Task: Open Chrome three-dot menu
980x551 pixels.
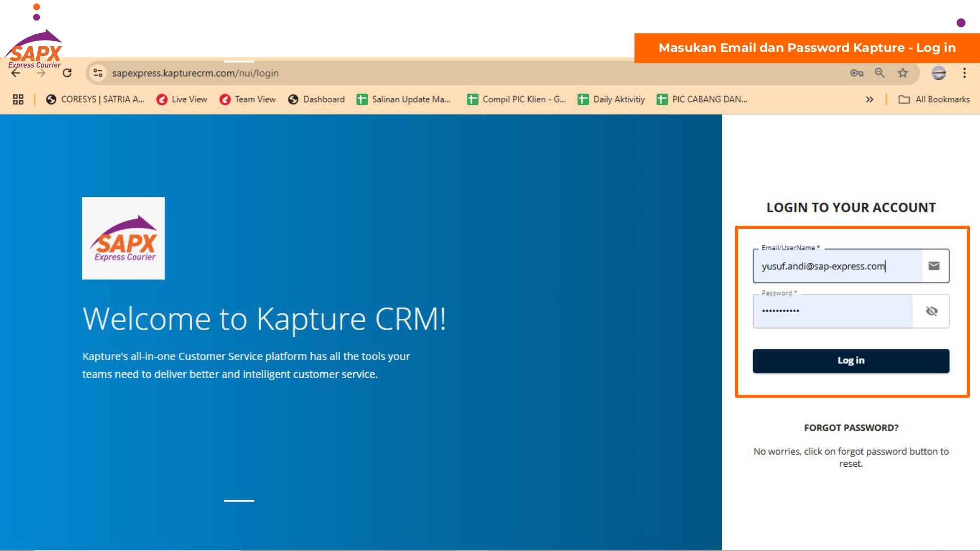Action: (964, 73)
